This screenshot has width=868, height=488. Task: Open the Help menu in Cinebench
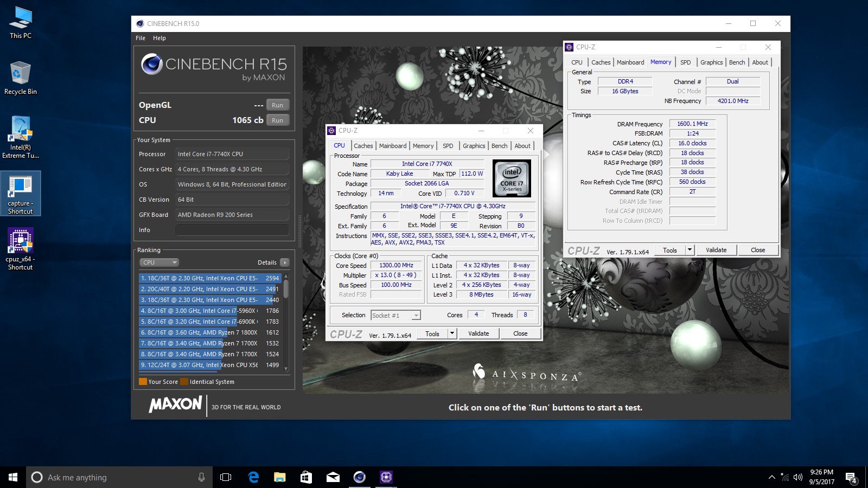[x=159, y=38]
